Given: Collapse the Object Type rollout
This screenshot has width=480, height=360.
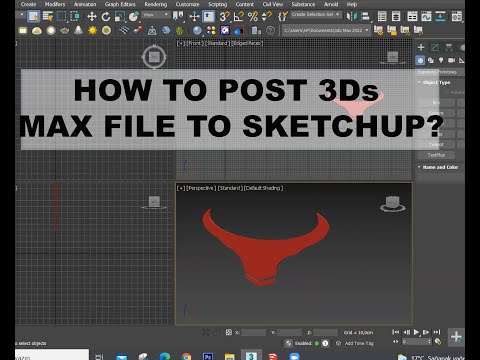Looking at the screenshot, I should [437, 82].
